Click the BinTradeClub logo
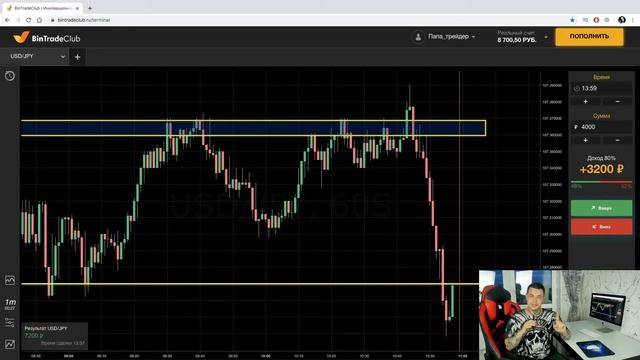 tap(47, 38)
